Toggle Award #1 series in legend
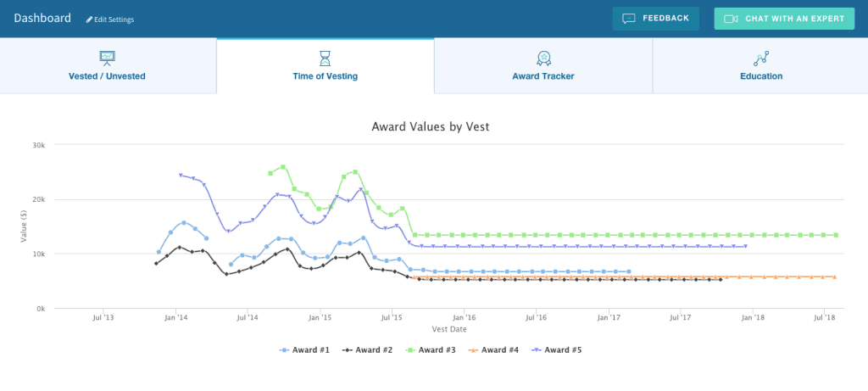The image size is (868, 391). click(304, 350)
